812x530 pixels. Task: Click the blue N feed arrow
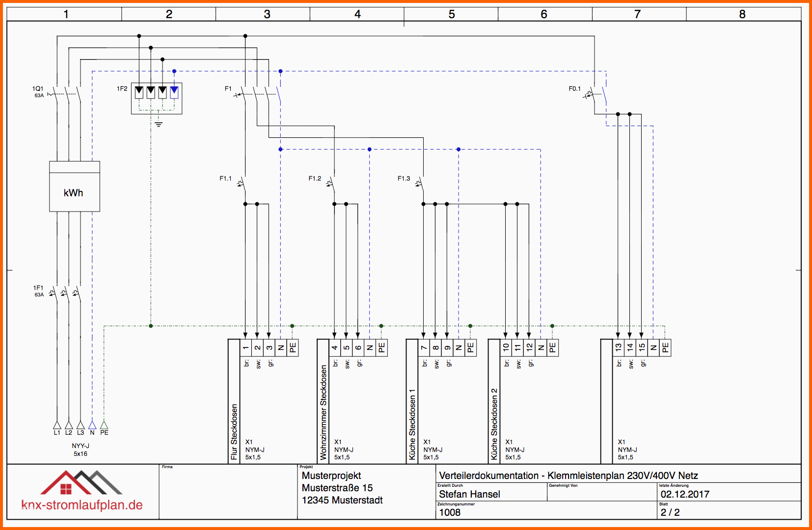[x=92, y=424]
